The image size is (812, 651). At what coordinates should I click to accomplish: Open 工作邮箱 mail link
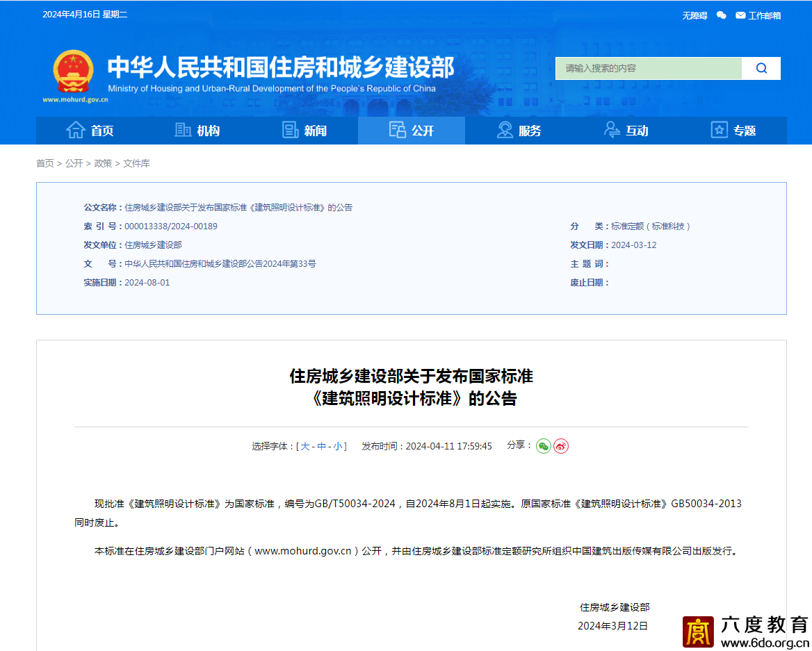pyautogui.click(x=758, y=15)
